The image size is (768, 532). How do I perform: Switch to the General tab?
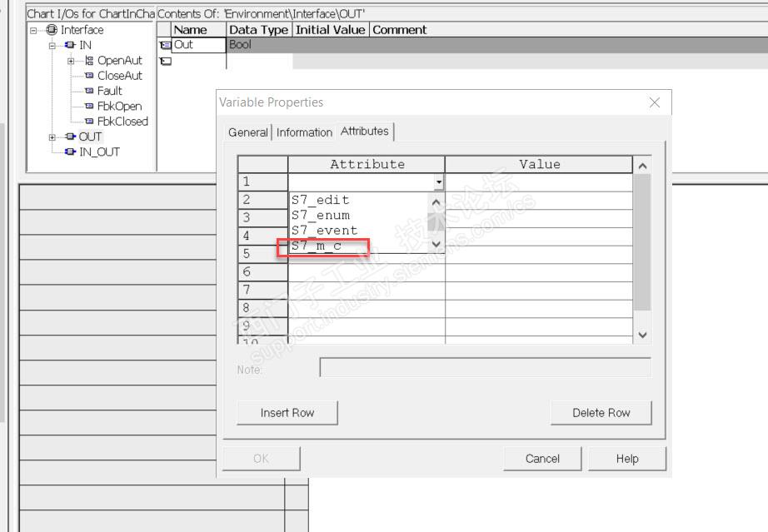click(248, 132)
